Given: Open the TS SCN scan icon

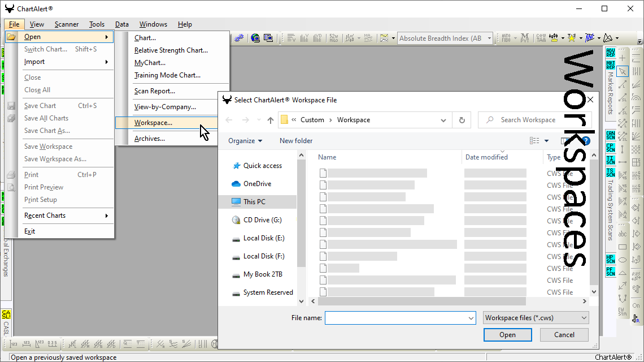Looking at the screenshot, I should pos(610,173).
